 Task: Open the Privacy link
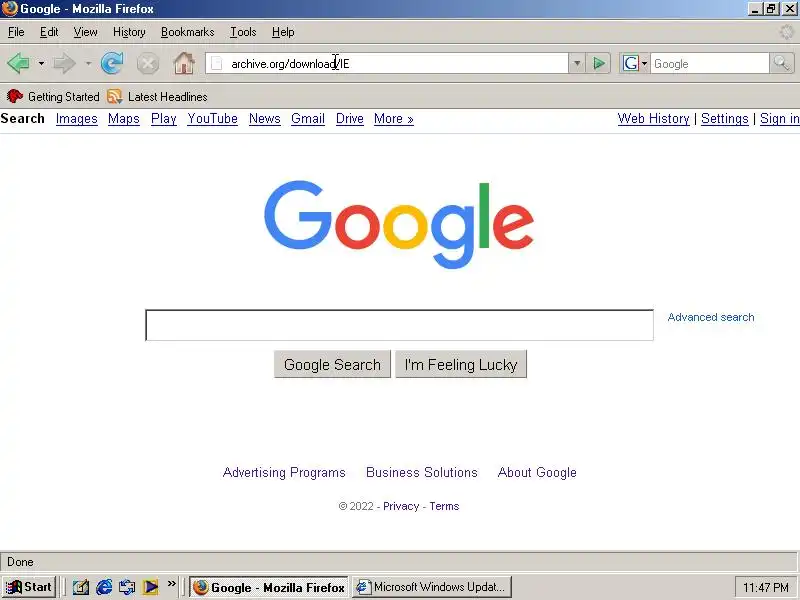click(x=401, y=506)
